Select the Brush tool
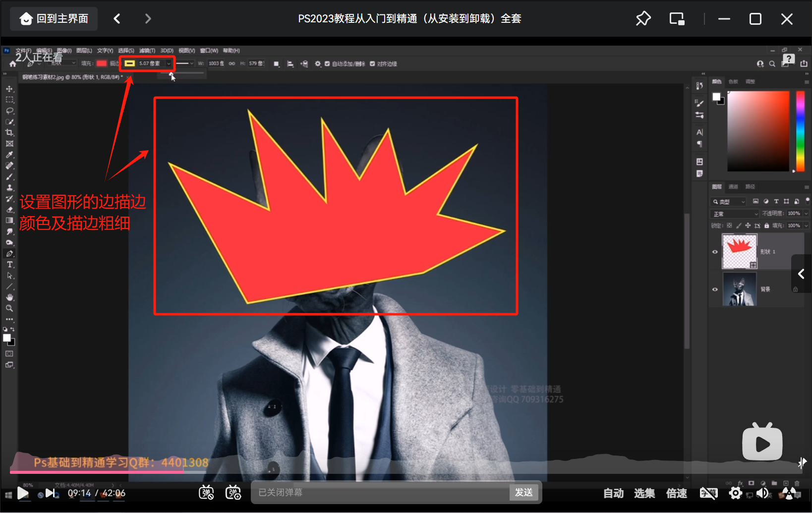The image size is (812, 513). click(x=9, y=176)
